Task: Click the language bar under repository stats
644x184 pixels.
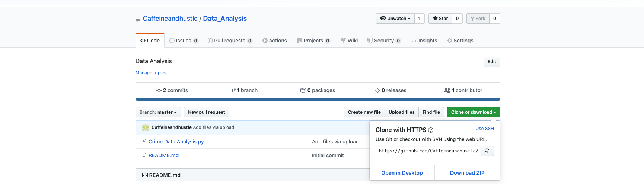Action: (318, 99)
